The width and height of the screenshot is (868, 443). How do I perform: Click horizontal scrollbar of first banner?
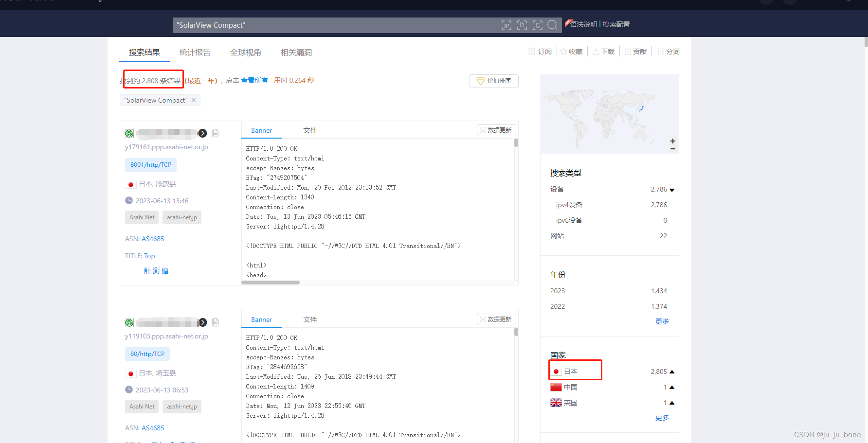(x=271, y=283)
